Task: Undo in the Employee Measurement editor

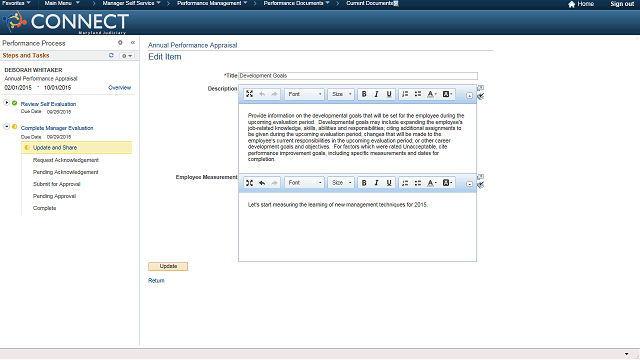Action: pyautogui.click(x=262, y=183)
